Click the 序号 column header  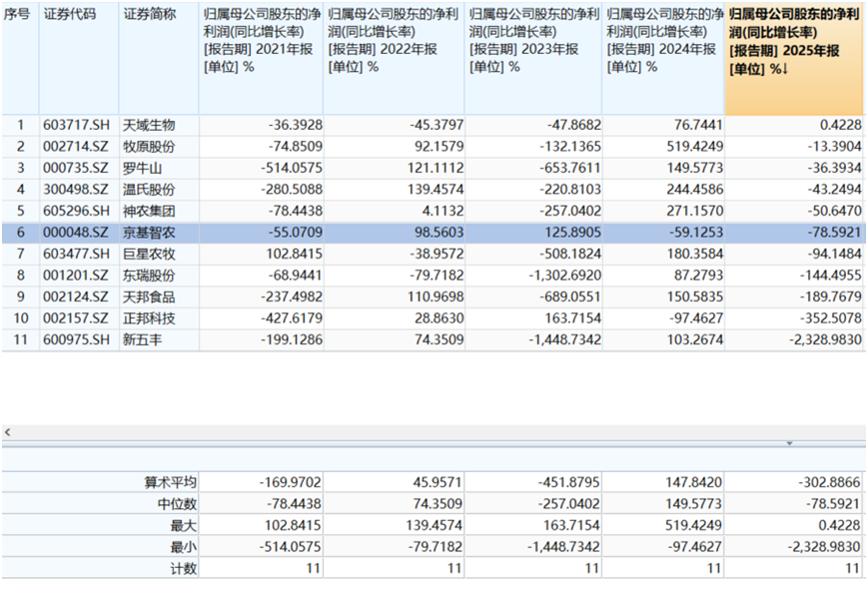pos(21,59)
